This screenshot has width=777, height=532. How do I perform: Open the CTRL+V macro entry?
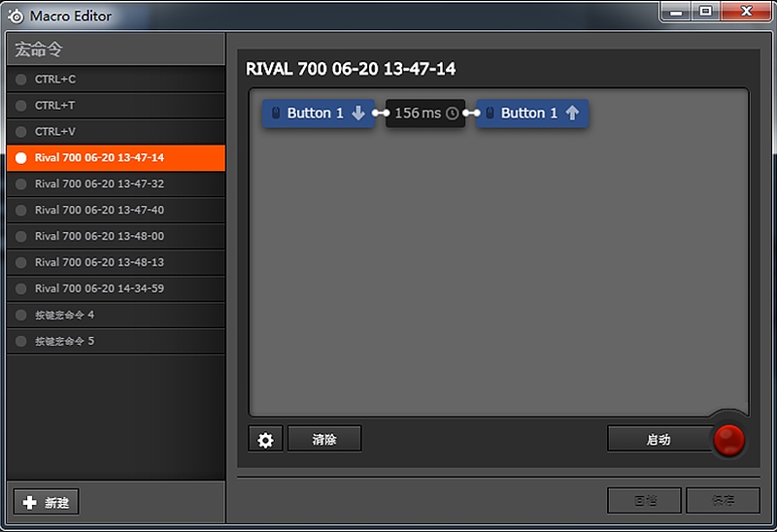click(116, 132)
